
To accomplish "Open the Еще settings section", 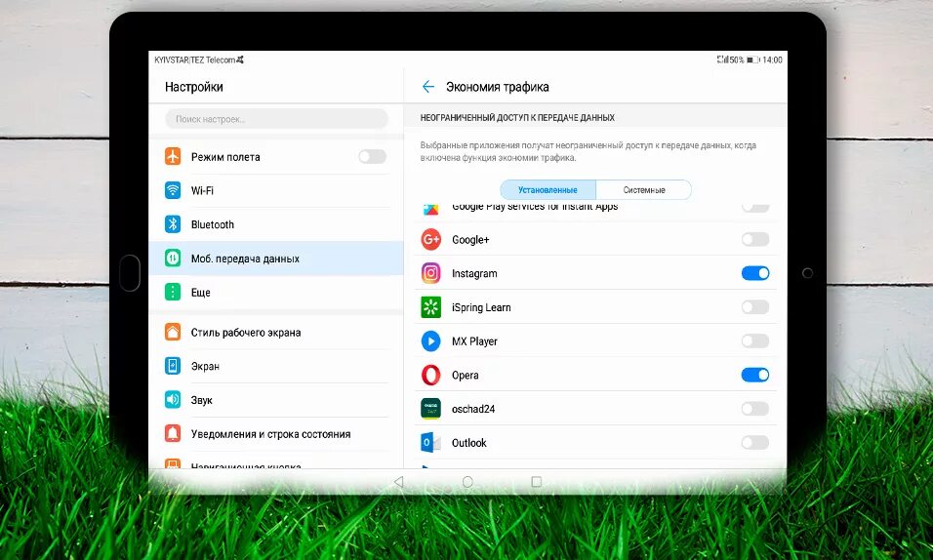I will (276, 293).
